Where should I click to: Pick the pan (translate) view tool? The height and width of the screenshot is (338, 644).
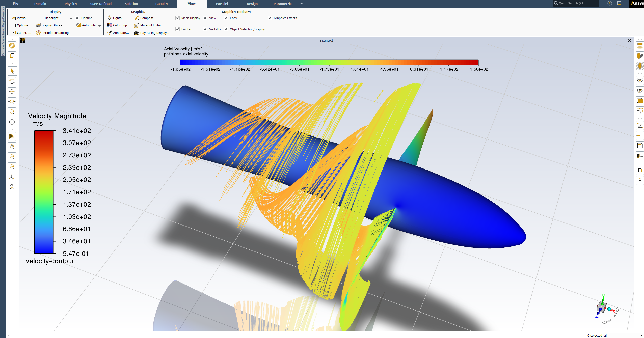12,92
